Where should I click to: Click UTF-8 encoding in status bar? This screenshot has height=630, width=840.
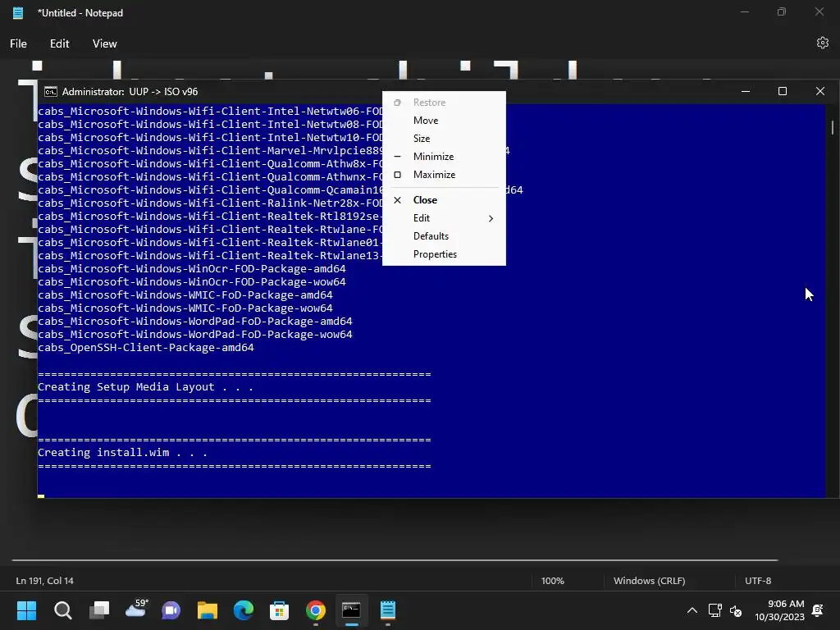pos(757,581)
